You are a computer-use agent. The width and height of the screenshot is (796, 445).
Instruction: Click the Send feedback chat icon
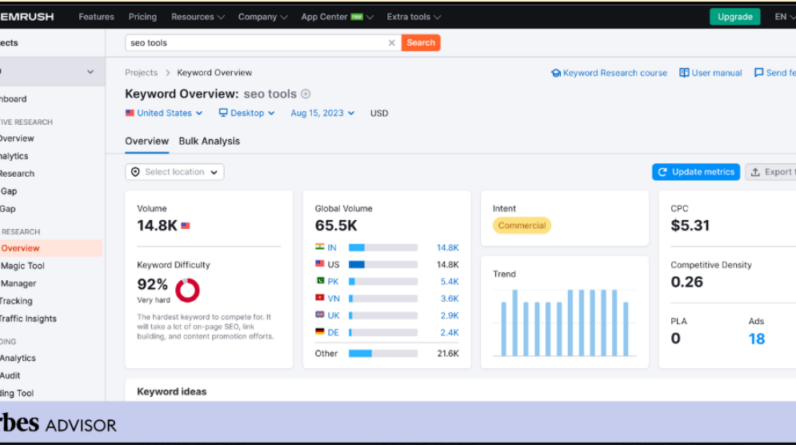(758, 73)
